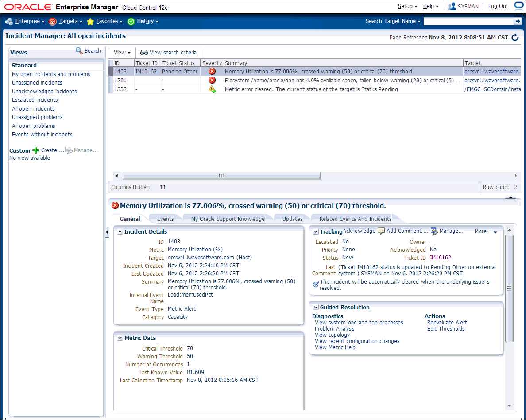526x420 pixels.
Task: Select All open problems view
Action: point(34,126)
